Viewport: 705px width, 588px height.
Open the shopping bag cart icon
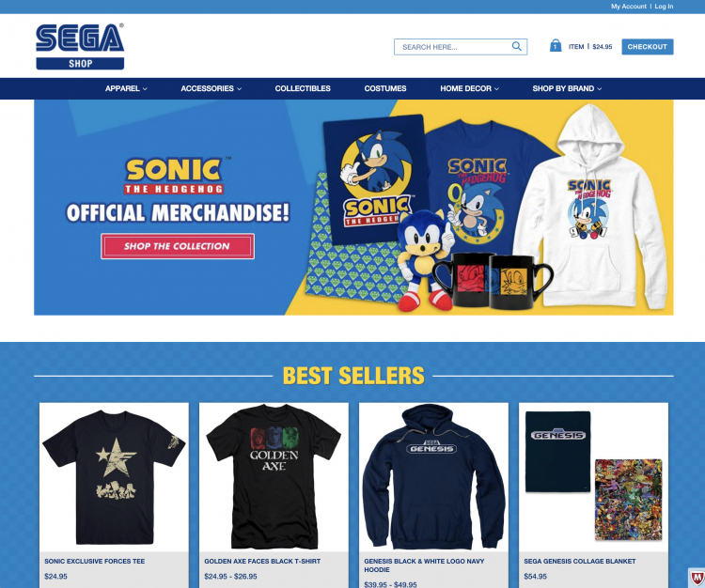click(x=556, y=46)
